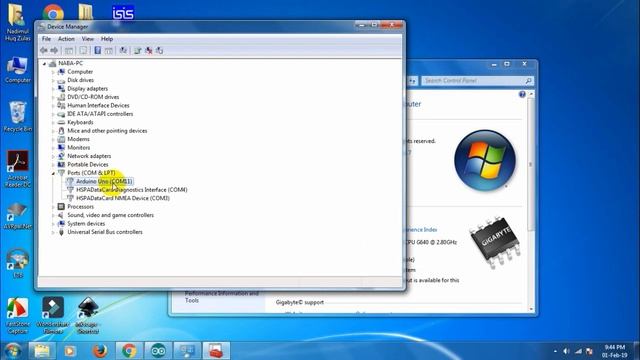Select Sound, video and game controllers

pos(110,215)
